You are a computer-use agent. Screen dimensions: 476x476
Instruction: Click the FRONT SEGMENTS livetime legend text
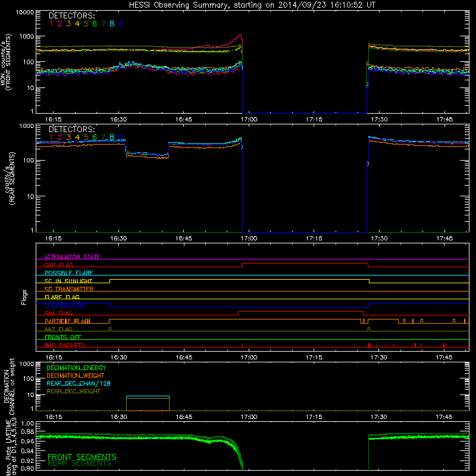pyautogui.click(x=82, y=457)
